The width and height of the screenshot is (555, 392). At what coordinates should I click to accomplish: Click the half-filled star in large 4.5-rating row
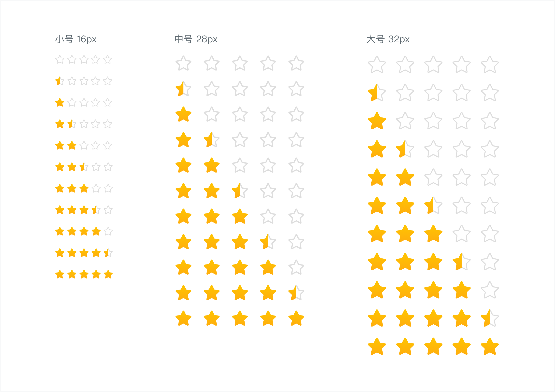coord(490,318)
